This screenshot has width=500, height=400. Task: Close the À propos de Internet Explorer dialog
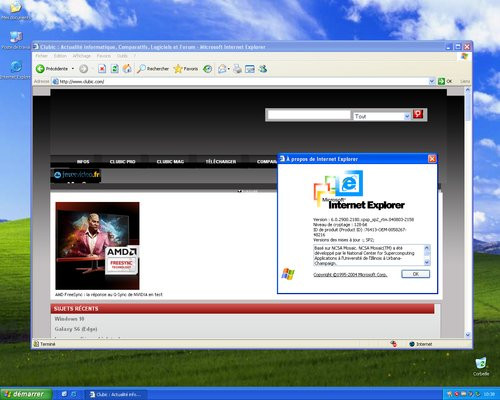coord(432,159)
